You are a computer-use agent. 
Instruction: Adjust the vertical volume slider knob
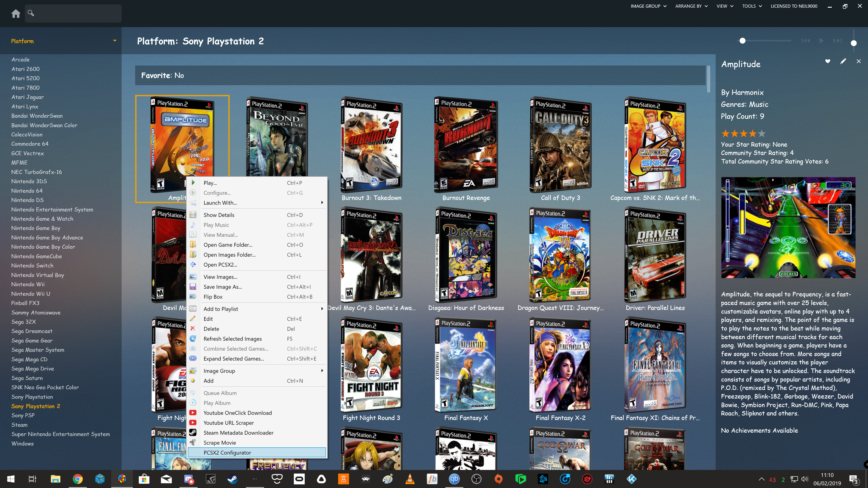click(x=854, y=43)
